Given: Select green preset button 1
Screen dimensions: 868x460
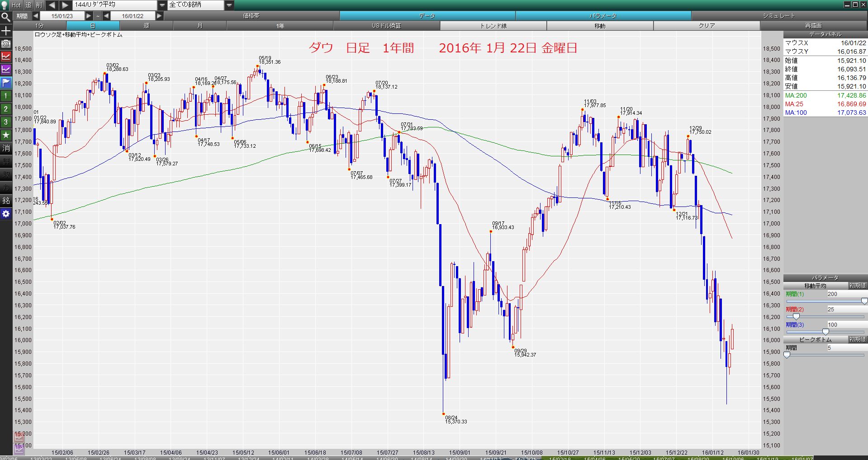Looking at the screenshot, I should pyautogui.click(x=6, y=96).
